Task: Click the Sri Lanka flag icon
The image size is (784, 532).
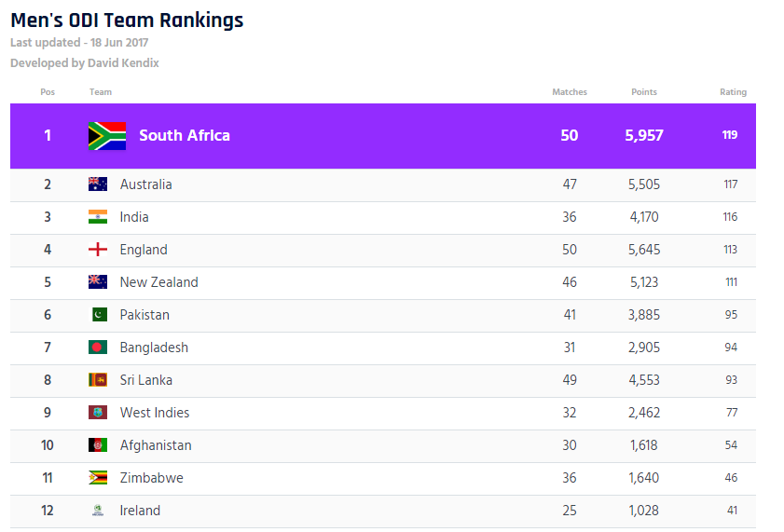Action: click(x=98, y=380)
